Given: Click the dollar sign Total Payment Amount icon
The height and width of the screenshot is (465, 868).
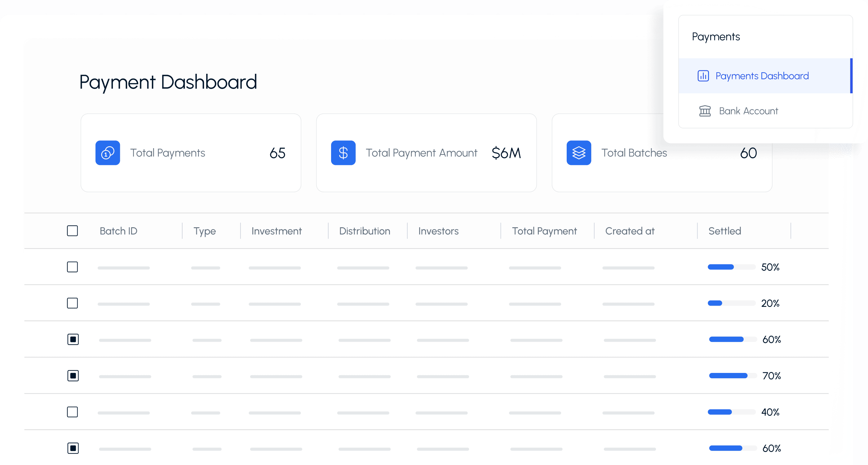Looking at the screenshot, I should pos(343,153).
